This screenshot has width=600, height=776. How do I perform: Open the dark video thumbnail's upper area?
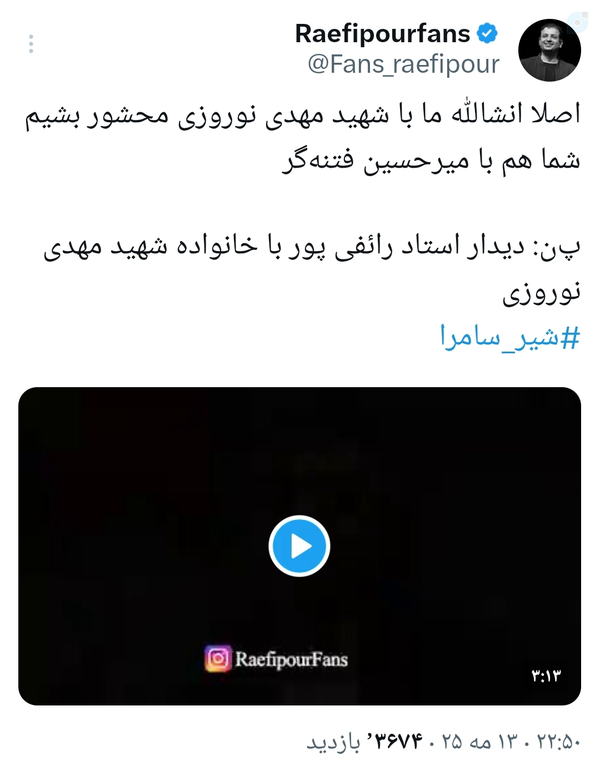coord(300,445)
